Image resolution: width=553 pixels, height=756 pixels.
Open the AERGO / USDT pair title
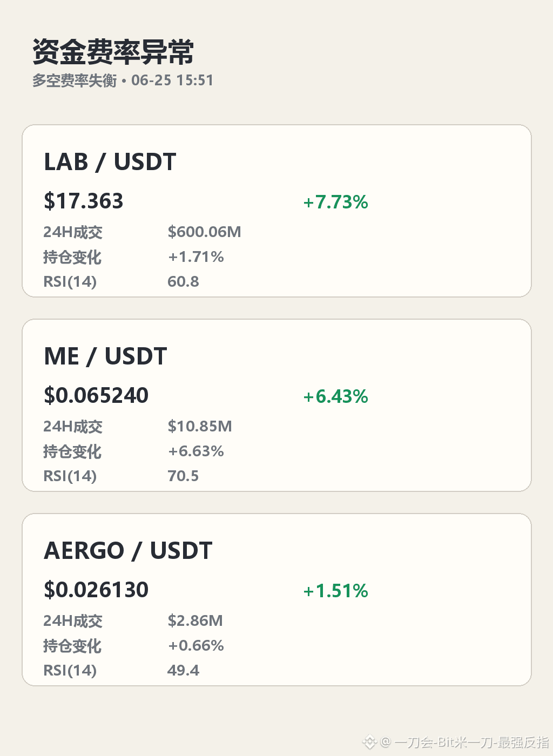pos(128,551)
